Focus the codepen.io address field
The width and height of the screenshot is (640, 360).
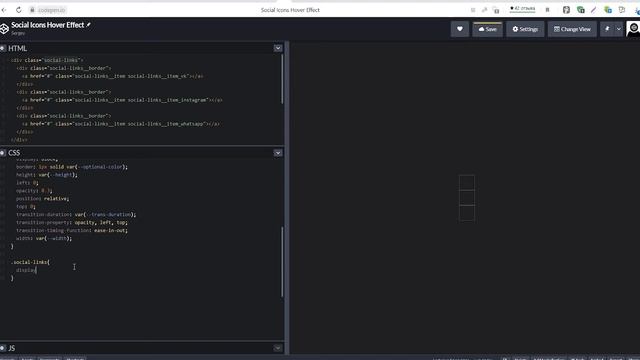click(x=51, y=10)
